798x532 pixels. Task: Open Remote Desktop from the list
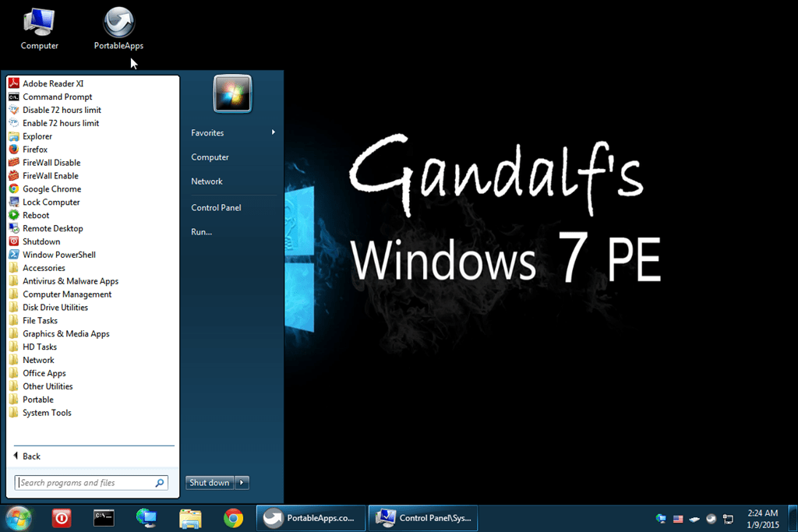[x=46, y=229]
